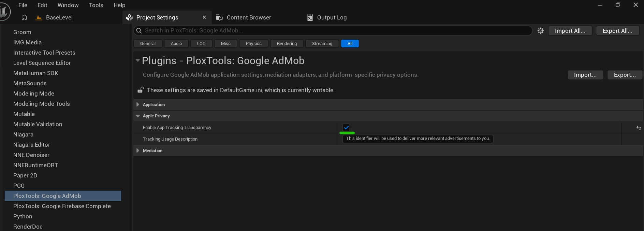644x231 pixels.
Task: Disable App Tracking Transparency checkbox
Action: click(x=346, y=127)
